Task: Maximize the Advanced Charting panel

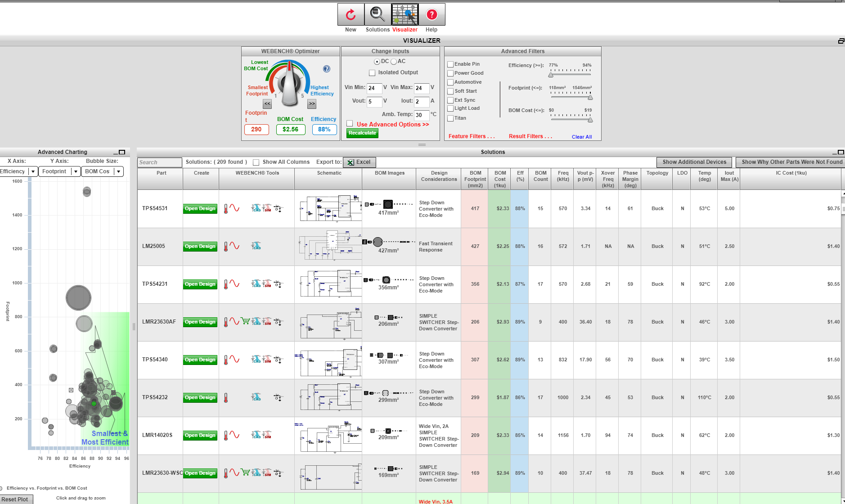Action: tap(122, 152)
